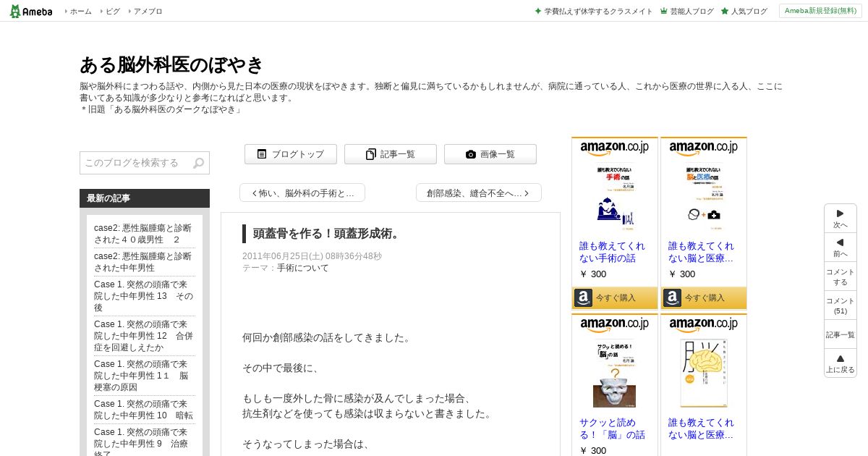Click 今すぐ購入 under the 脳と医療 book
This screenshot has width=868, height=456.
(x=704, y=297)
